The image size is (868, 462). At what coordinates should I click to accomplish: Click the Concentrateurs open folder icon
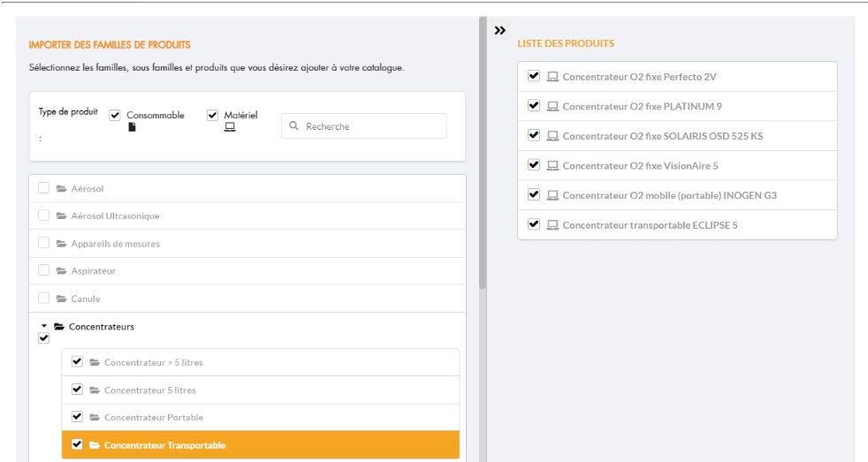point(59,327)
